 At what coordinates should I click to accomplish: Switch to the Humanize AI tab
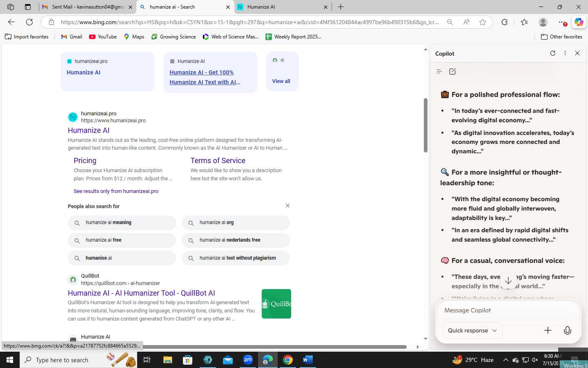pos(283,7)
